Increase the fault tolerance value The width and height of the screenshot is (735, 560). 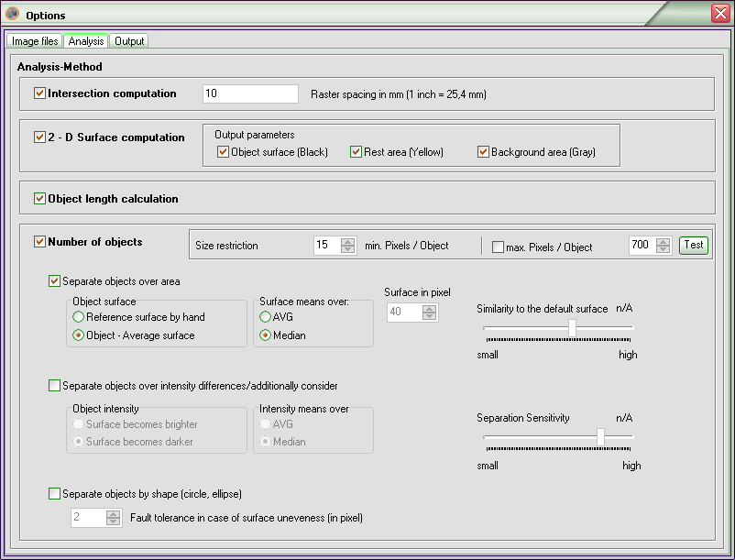(x=113, y=514)
